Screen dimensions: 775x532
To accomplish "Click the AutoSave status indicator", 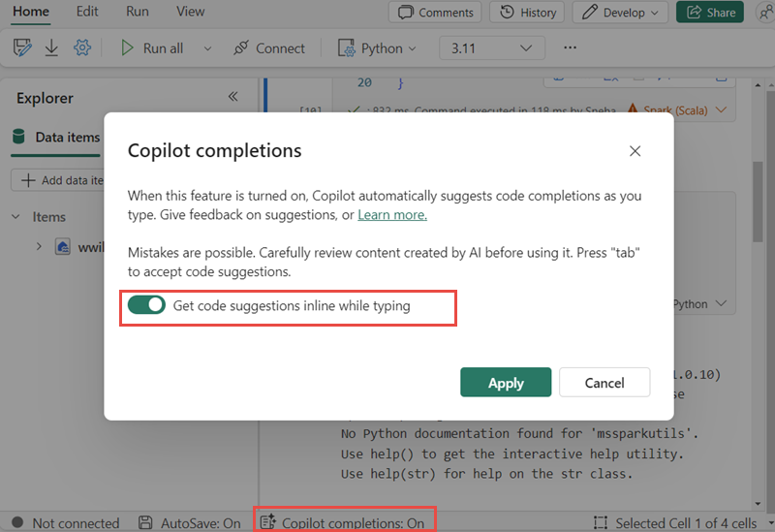I will 189,522.
